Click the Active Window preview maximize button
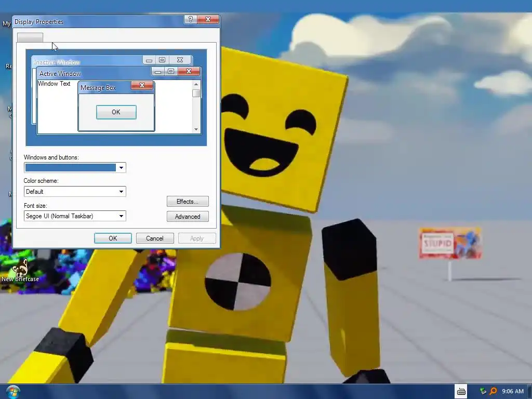532x399 pixels. pos(171,71)
